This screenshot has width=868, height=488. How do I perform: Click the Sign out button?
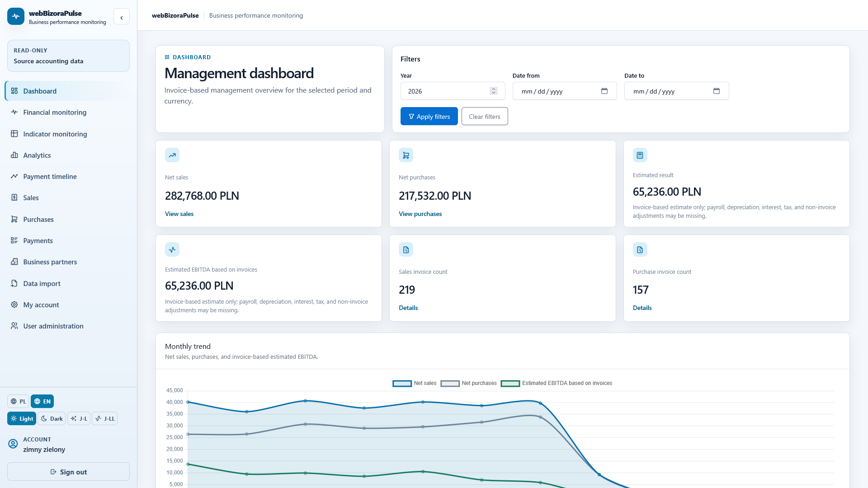coord(68,471)
